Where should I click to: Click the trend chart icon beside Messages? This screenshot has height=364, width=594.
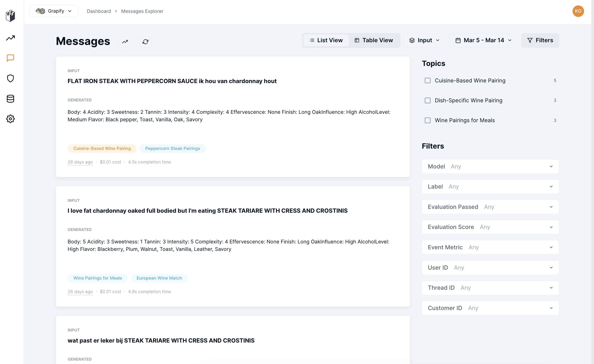click(x=125, y=42)
